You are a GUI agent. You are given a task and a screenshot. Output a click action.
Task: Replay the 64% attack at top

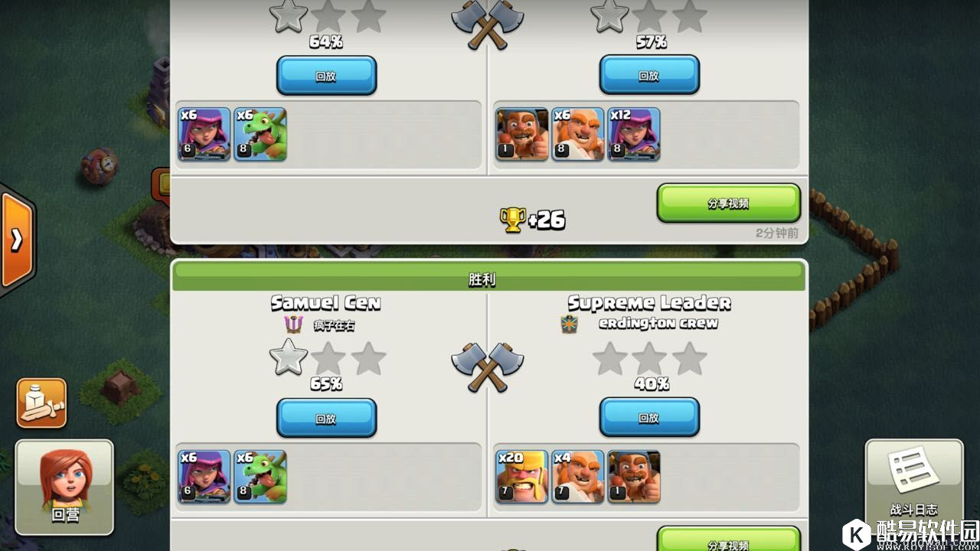(326, 76)
